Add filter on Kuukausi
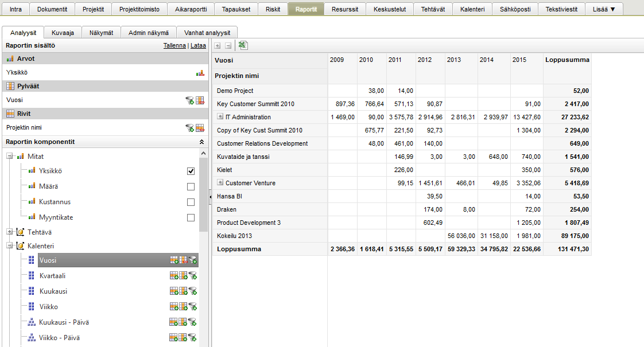644x347 pixels. 193,291
